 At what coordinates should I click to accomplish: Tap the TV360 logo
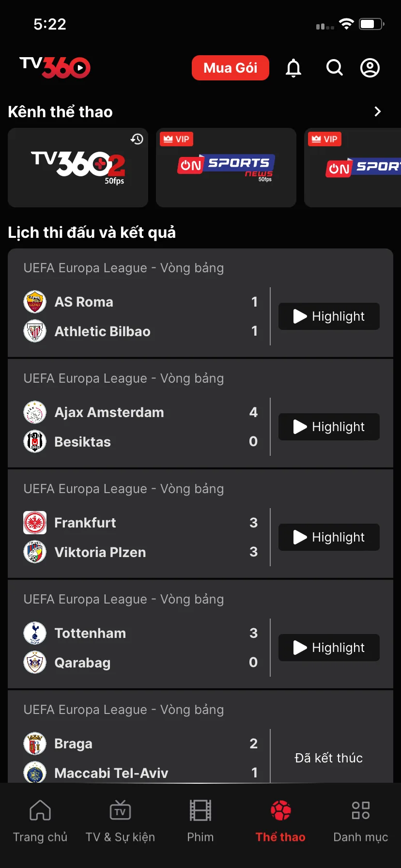[55, 67]
